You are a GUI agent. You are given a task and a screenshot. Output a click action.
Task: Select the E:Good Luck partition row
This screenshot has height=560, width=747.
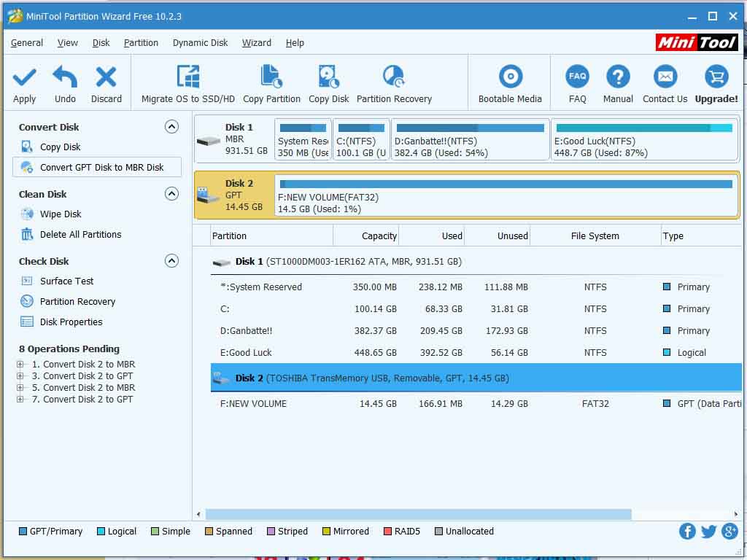coord(476,353)
